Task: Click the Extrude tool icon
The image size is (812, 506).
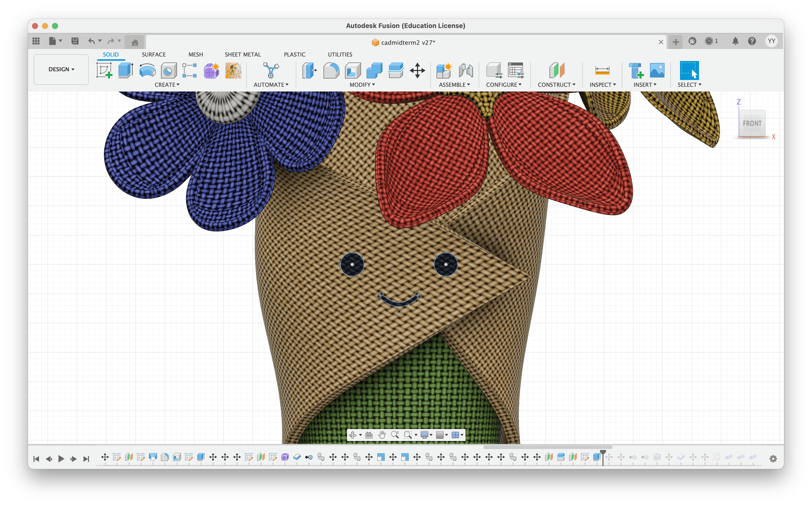Action: tap(126, 70)
